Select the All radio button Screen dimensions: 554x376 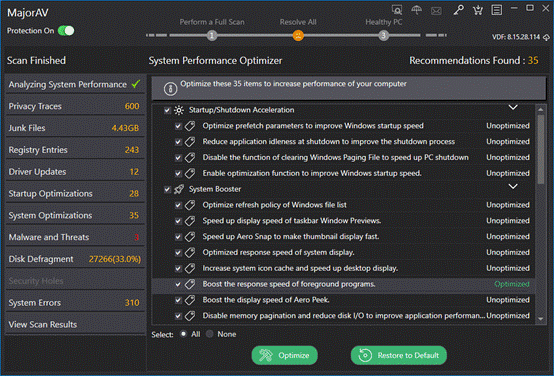183,334
